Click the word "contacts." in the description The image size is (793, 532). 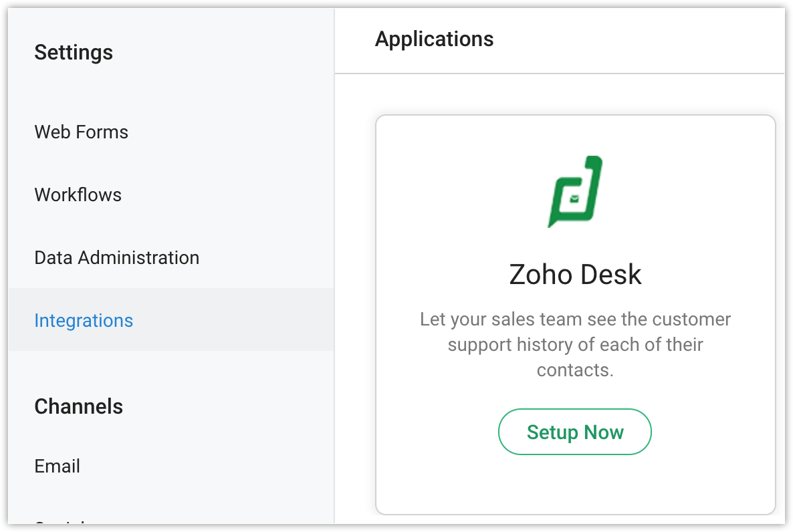click(x=575, y=370)
